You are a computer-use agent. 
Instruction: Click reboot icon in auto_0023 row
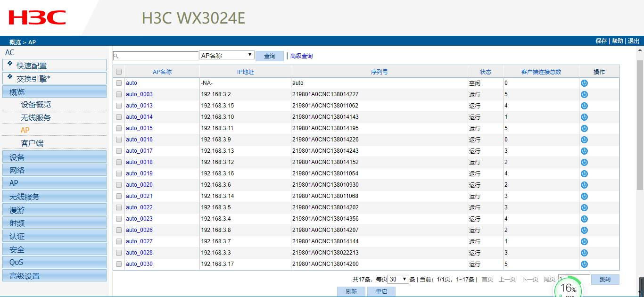584,219
